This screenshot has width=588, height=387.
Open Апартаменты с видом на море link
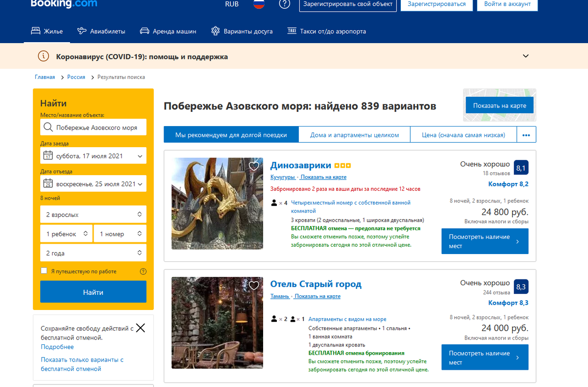point(347,319)
